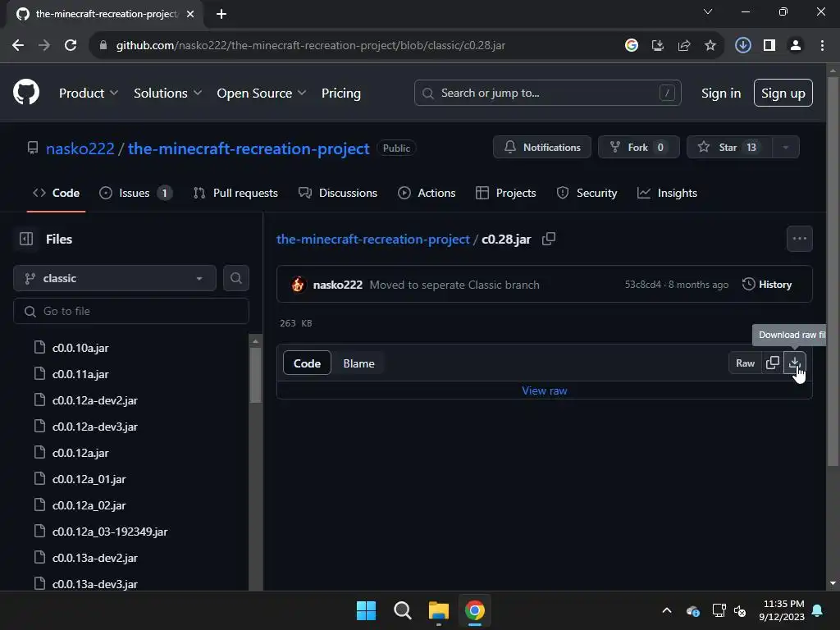Expand the Open Source menu
Image resolution: width=840 pixels, height=630 pixels.
point(262,93)
